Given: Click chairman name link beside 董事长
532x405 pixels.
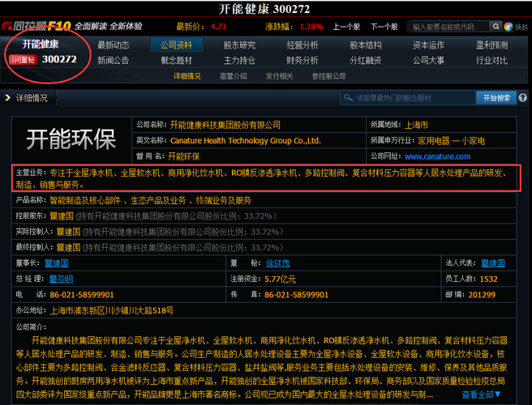Looking at the screenshot, I should coord(57,263).
